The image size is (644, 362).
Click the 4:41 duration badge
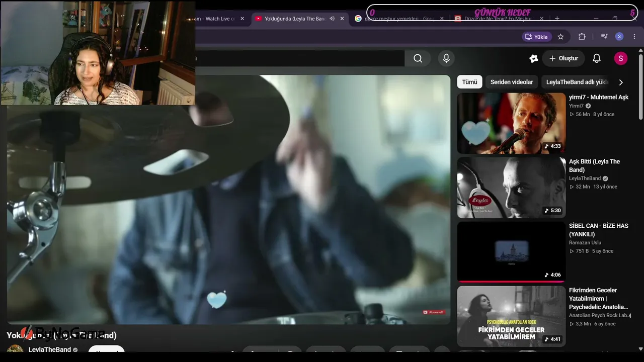tap(552, 339)
